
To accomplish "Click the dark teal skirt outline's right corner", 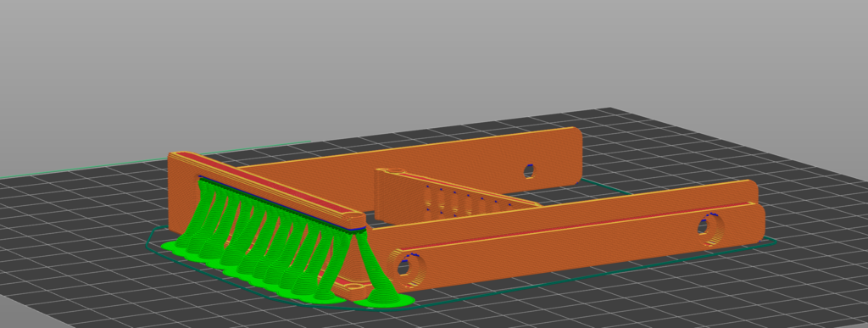I will point(773,242).
